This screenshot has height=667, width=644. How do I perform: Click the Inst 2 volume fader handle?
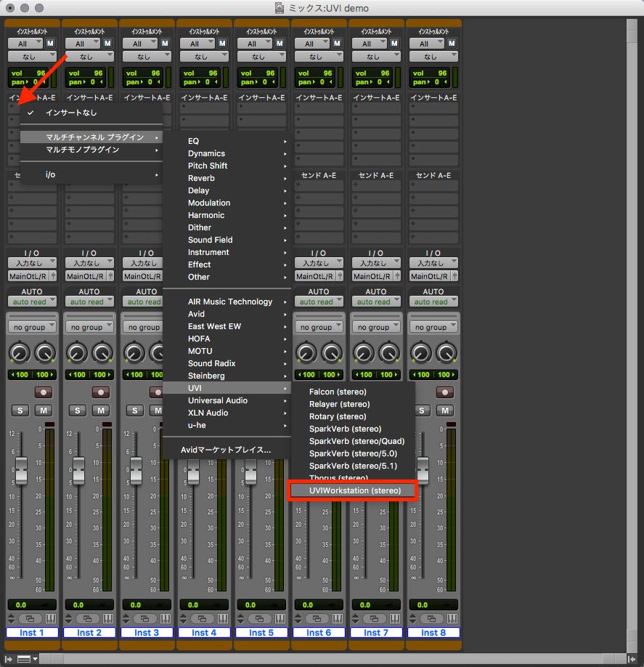[x=78, y=471]
